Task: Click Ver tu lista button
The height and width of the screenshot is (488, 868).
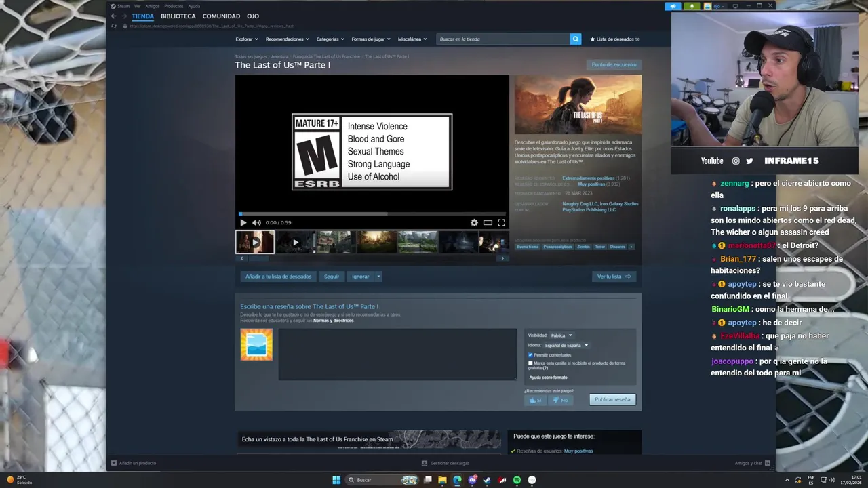Action: coord(614,277)
